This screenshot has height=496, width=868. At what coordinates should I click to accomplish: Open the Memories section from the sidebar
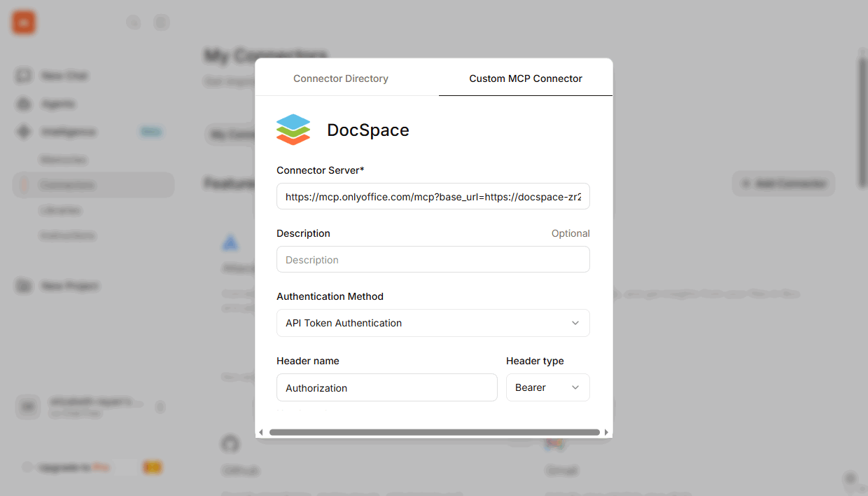63,159
